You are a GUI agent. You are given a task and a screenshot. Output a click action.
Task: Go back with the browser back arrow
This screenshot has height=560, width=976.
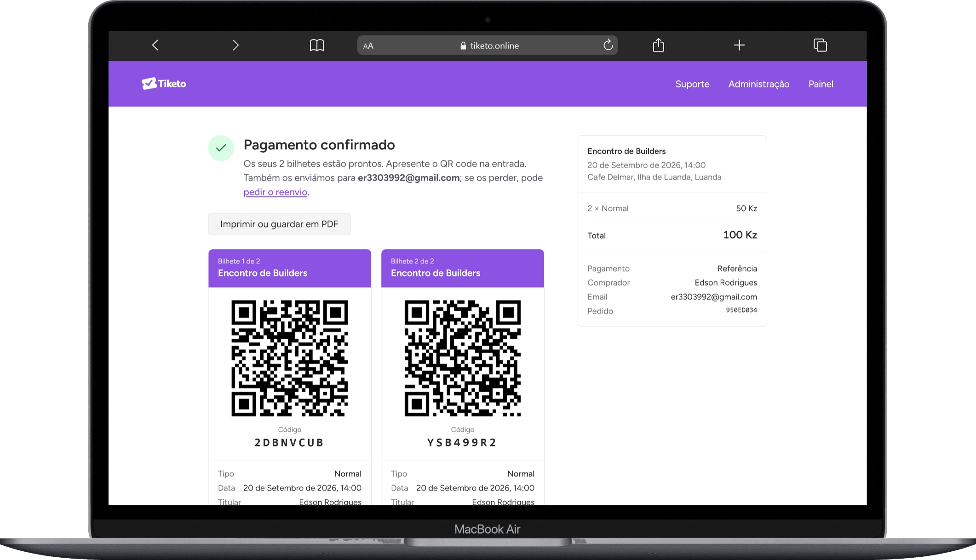click(x=155, y=45)
